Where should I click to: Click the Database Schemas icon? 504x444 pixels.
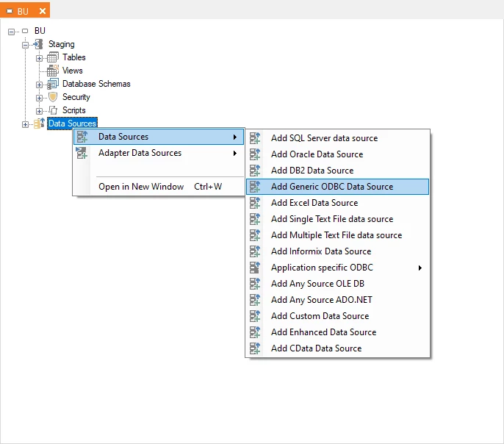point(52,84)
